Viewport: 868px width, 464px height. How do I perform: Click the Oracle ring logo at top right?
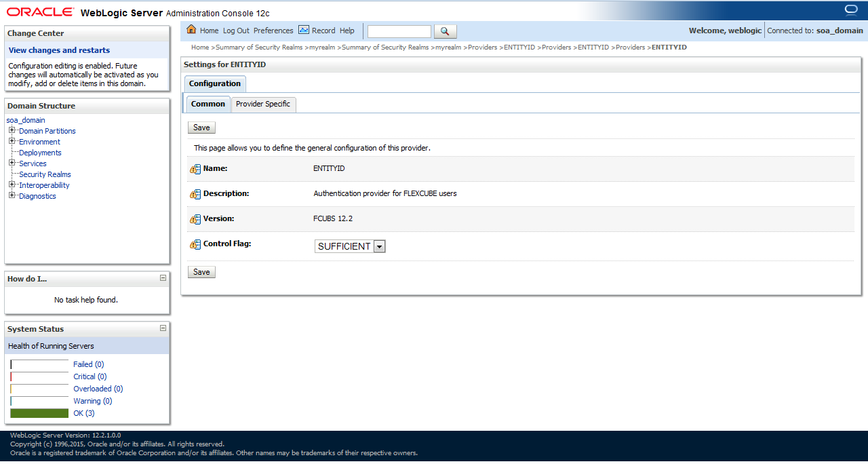(851, 9)
